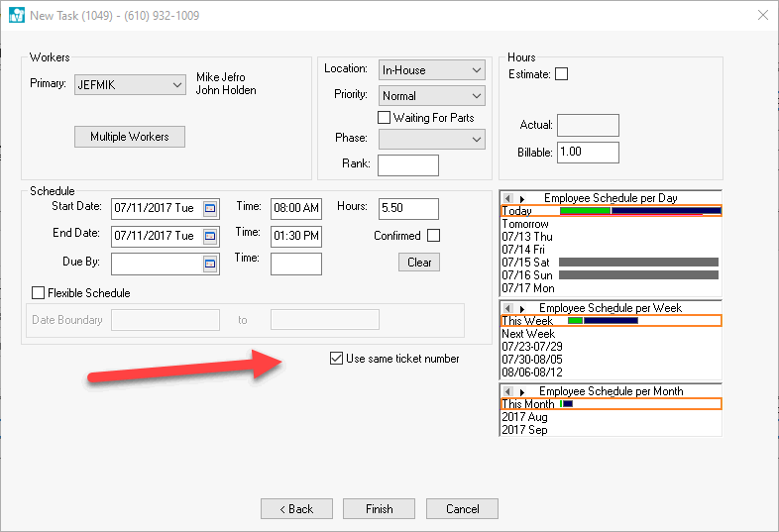Go to previous week in Employee Schedule per Week
The width and height of the screenshot is (779, 532).
507,309
